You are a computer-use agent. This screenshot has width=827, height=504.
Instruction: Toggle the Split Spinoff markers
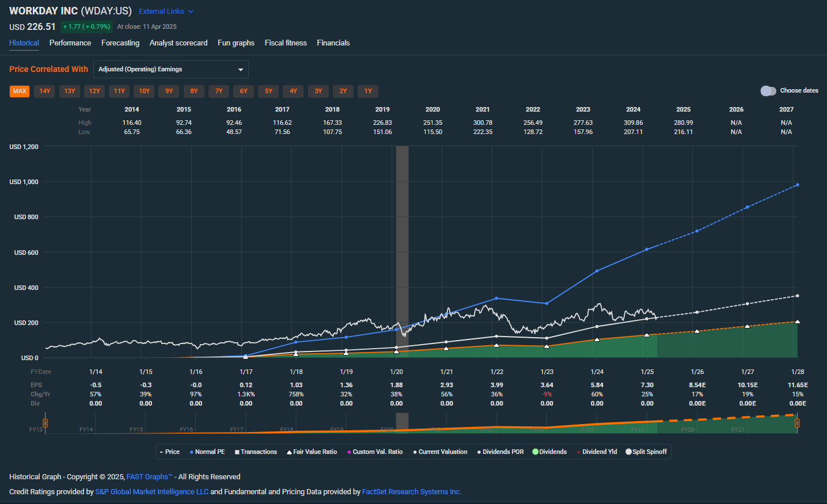pyautogui.click(x=646, y=452)
